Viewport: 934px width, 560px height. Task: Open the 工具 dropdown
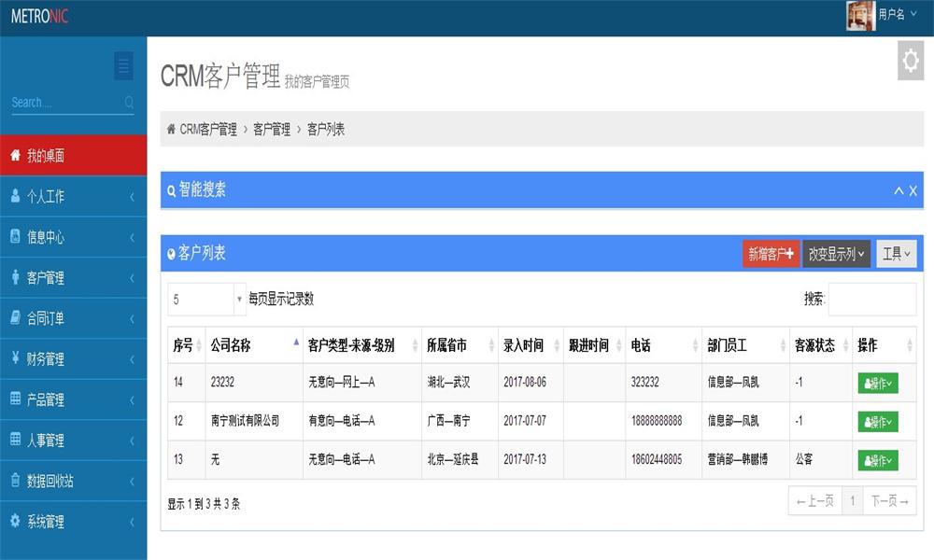[x=896, y=254]
